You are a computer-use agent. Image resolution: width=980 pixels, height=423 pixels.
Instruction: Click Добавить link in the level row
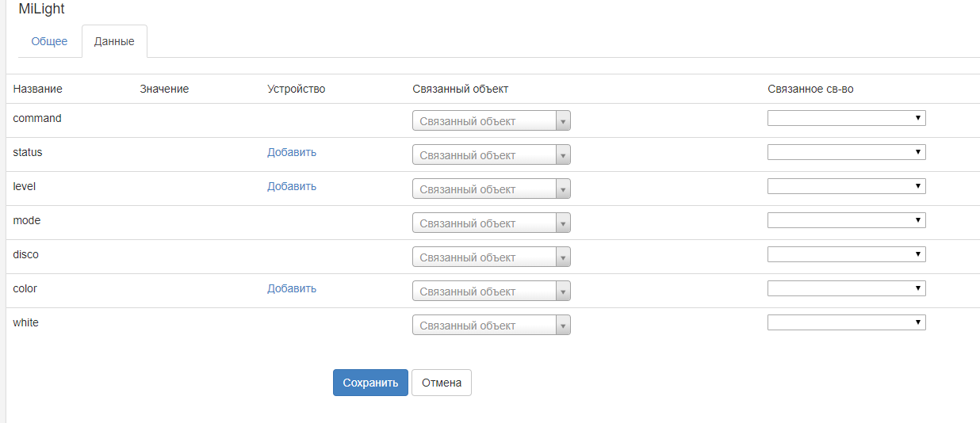[292, 186]
